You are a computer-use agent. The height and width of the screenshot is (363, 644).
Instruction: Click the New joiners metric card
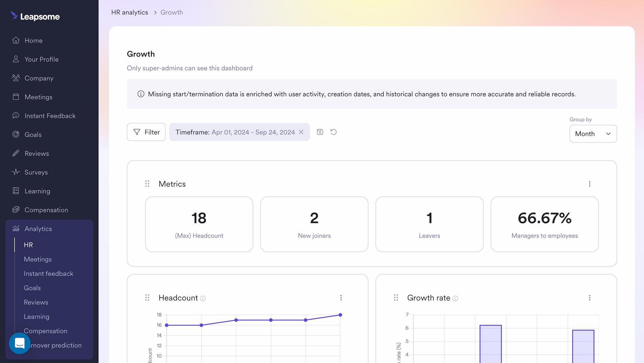314,224
